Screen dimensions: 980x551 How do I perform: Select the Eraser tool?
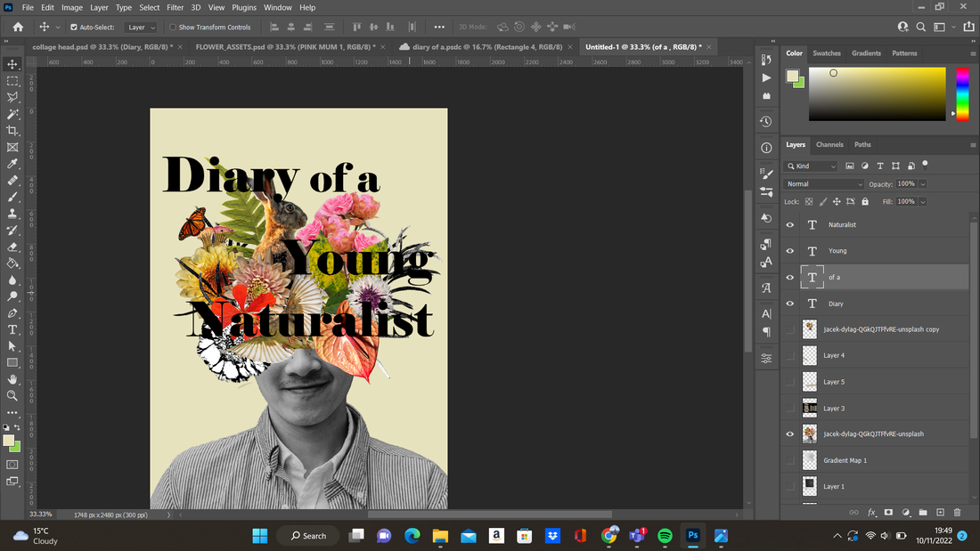(12, 247)
